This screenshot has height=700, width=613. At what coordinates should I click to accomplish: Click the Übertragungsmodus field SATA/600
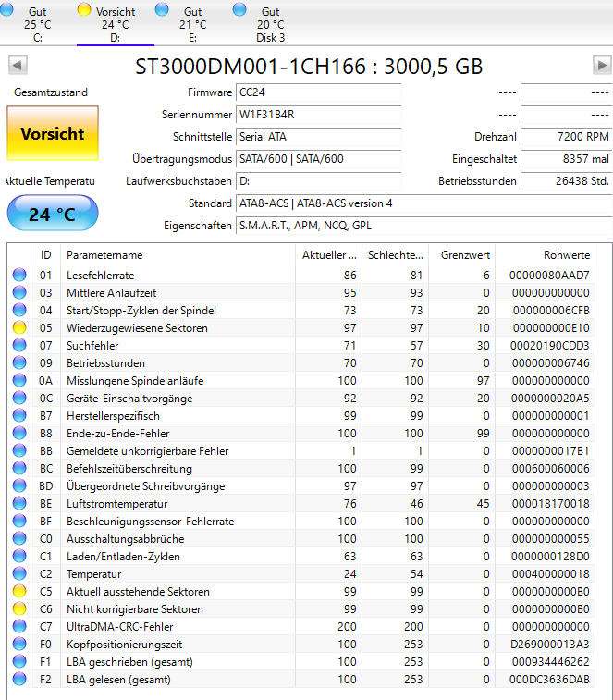pos(318,159)
